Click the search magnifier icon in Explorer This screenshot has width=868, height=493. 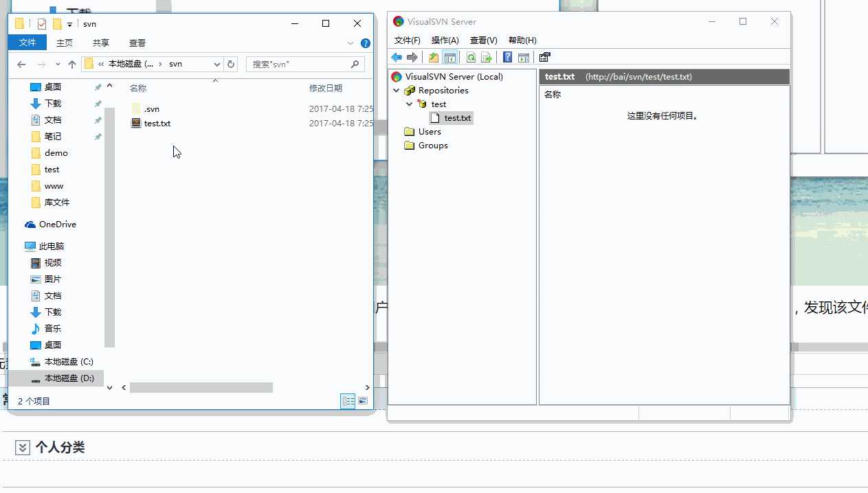click(355, 65)
